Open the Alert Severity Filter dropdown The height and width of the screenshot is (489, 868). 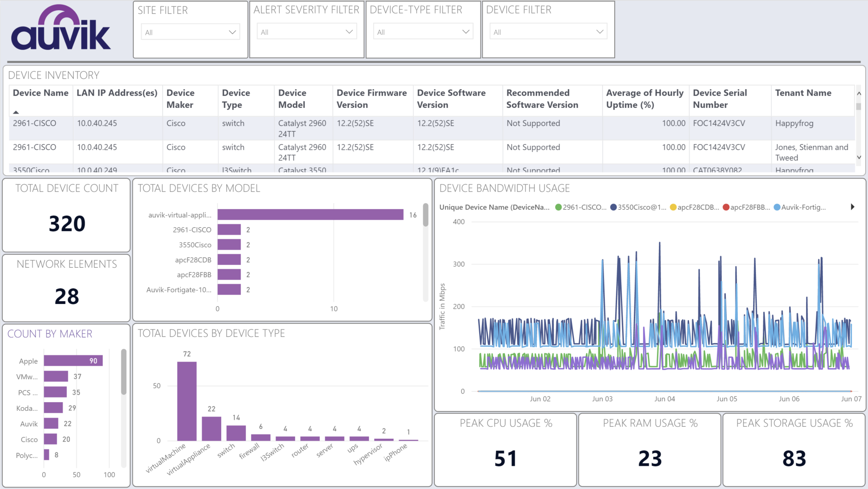(x=349, y=31)
